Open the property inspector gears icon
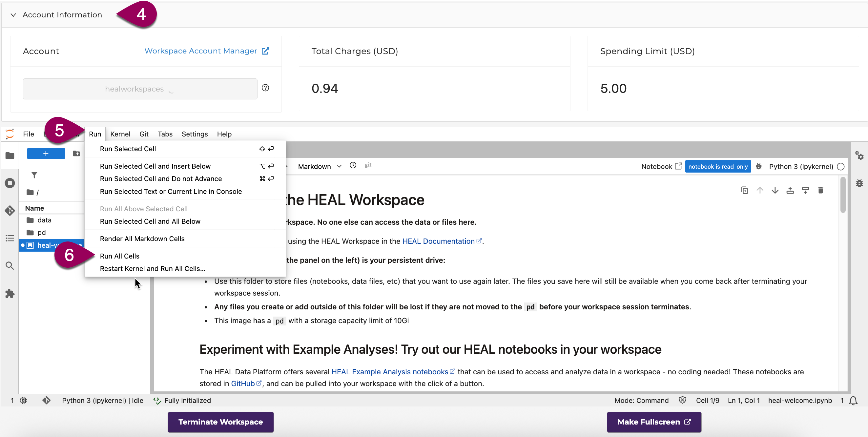 [859, 155]
